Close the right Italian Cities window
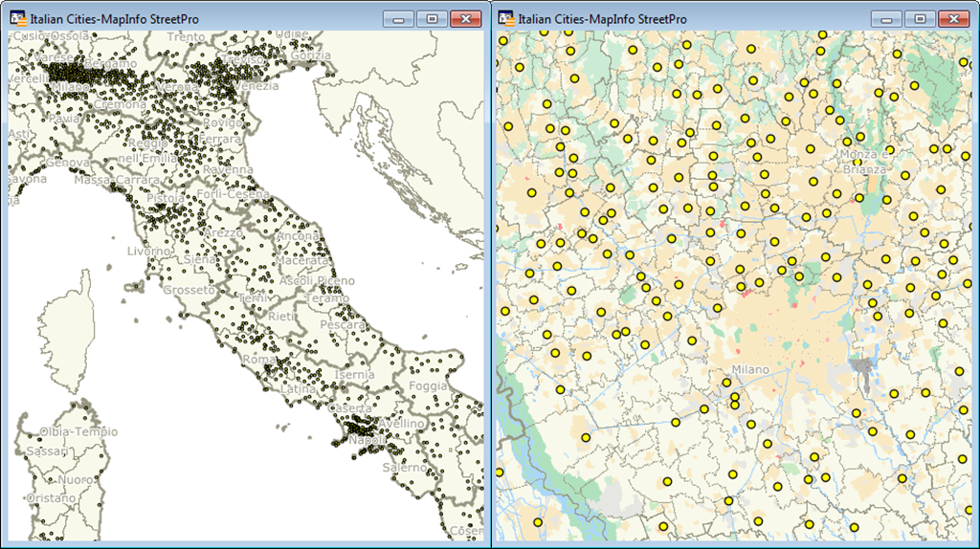980x549 pixels. click(x=954, y=19)
